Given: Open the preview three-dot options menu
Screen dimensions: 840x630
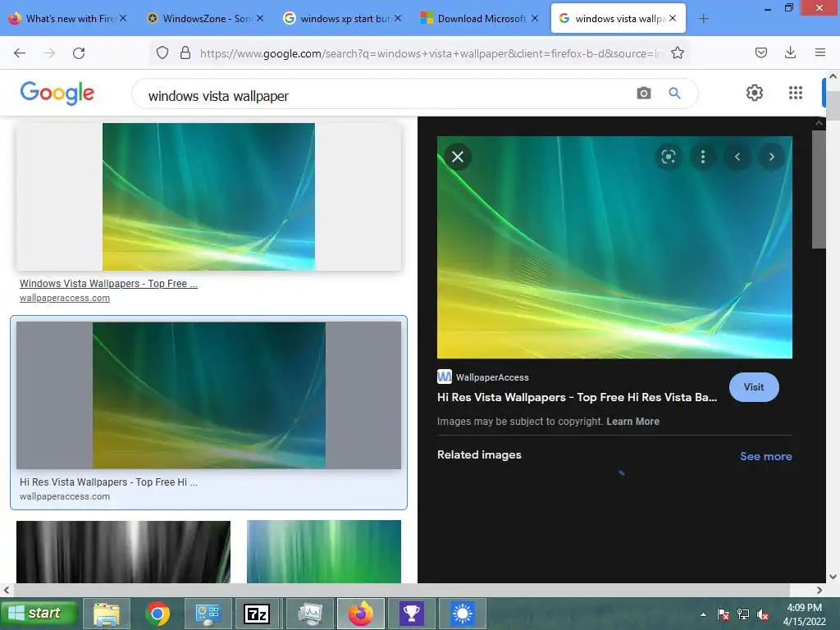Looking at the screenshot, I should tap(703, 157).
